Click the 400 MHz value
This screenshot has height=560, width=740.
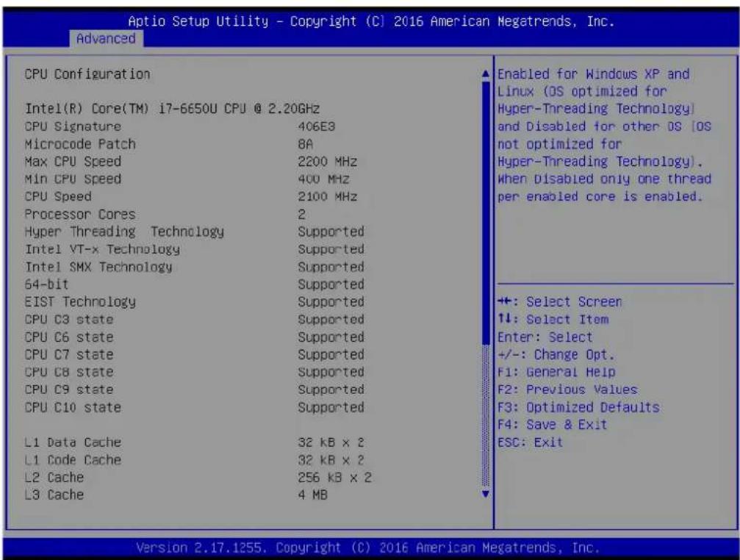point(323,179)
